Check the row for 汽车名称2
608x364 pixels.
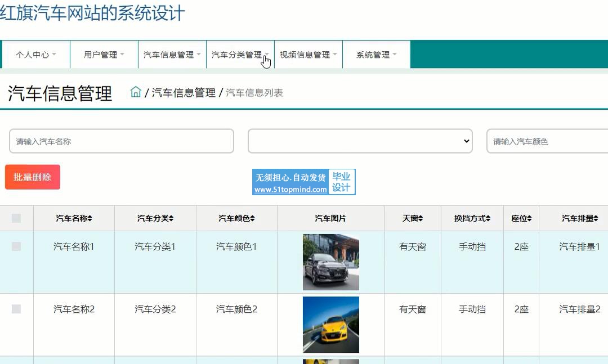tap(16, 309)
